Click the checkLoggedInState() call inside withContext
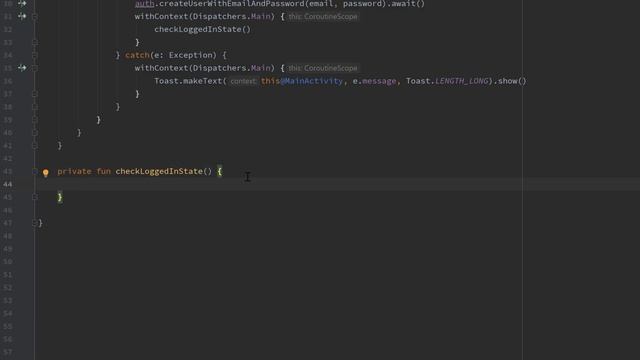Viewport: 640px width, 360px height. [x=202, y=29]
